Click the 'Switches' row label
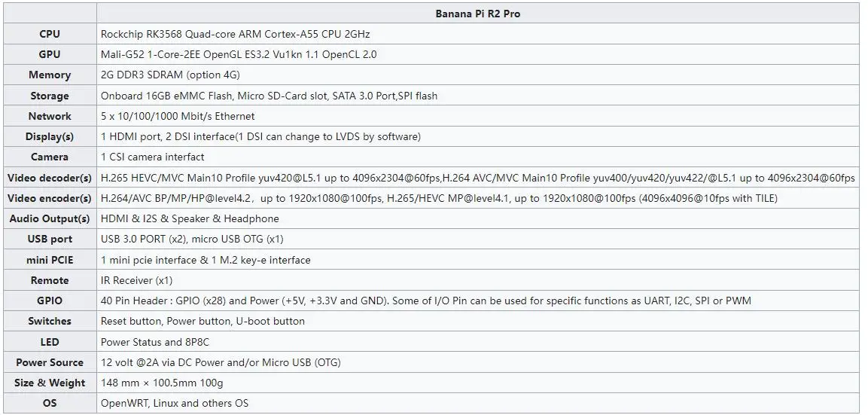The height and width of the screenshot is (415, 868). pyautogui.click(x=50, y=321)
